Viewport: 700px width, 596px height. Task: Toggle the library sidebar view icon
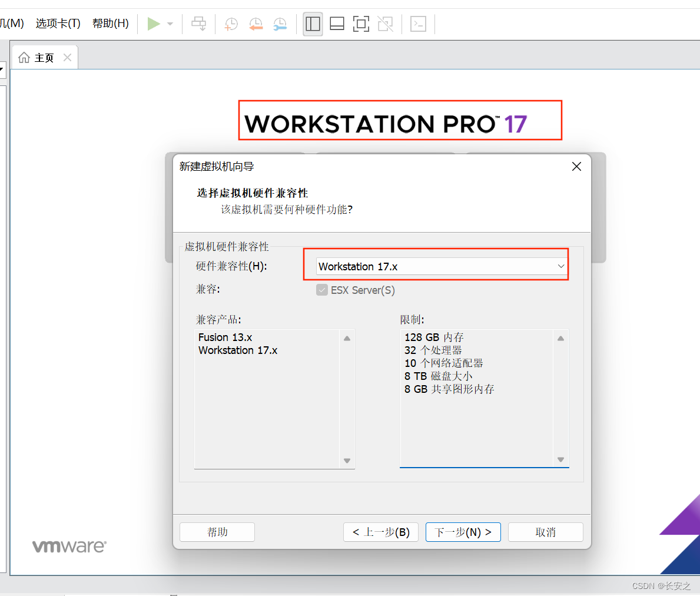point(313,24)
